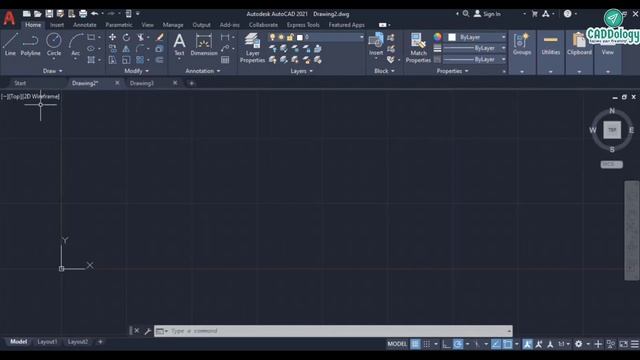Expand the Layers panel

coord(302,71)
